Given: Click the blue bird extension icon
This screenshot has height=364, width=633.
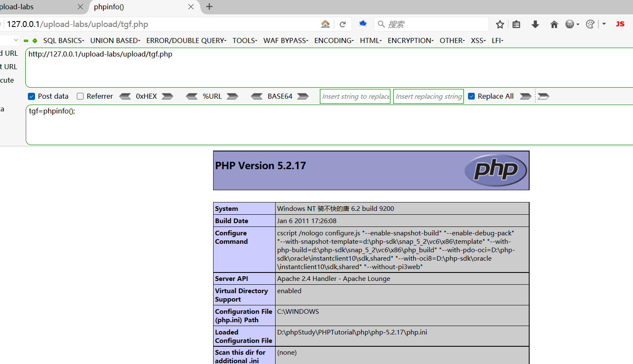Looking at the screenshot, I should click(x=363, y=24).
